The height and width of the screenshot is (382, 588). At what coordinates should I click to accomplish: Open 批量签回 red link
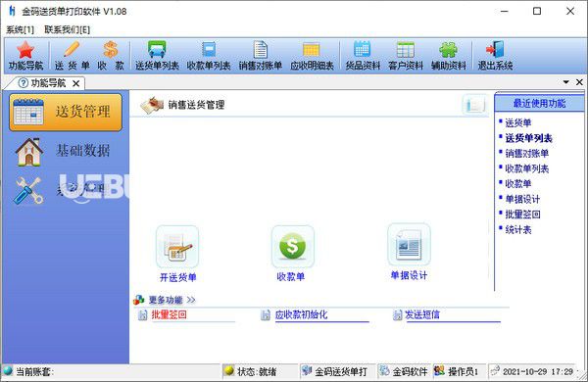169,314
